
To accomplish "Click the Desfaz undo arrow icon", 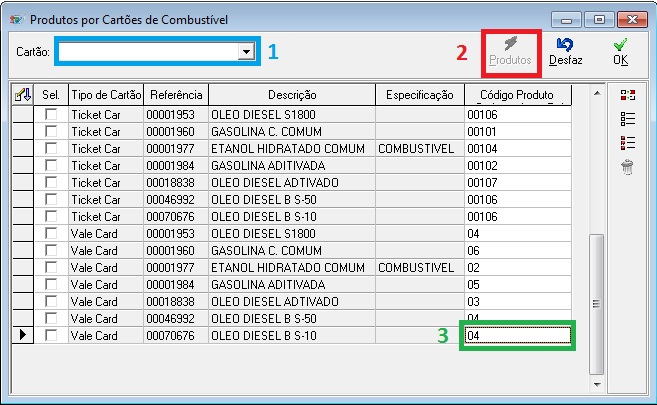I will pos(565,44).
